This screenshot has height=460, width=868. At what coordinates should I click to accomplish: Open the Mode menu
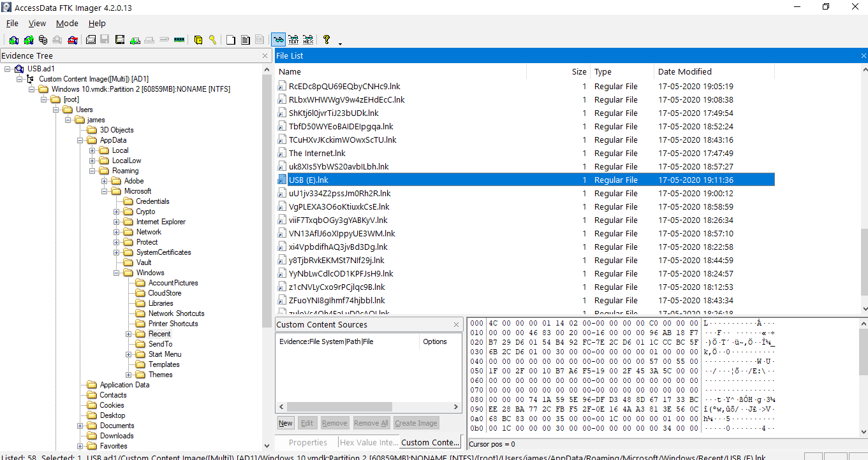pos(67,24)
